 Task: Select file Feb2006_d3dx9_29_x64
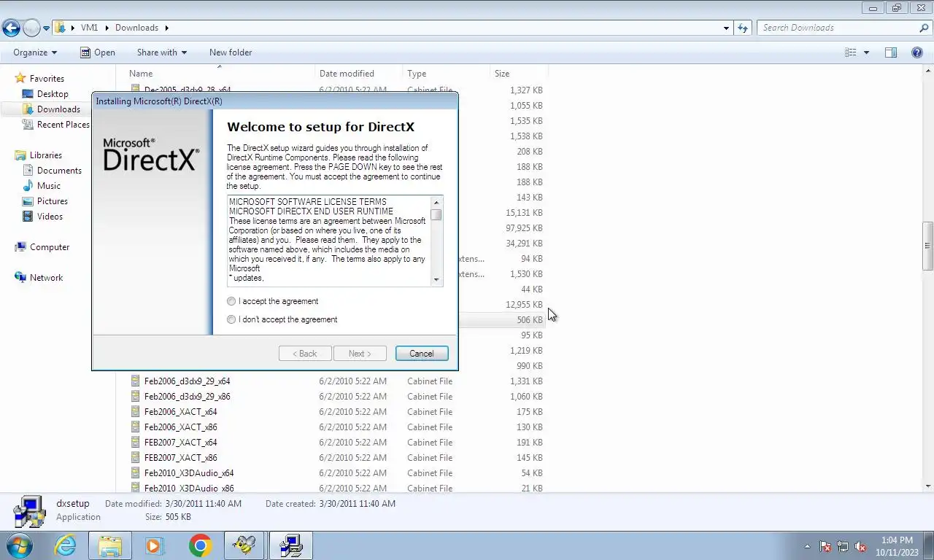pos(187,381)
